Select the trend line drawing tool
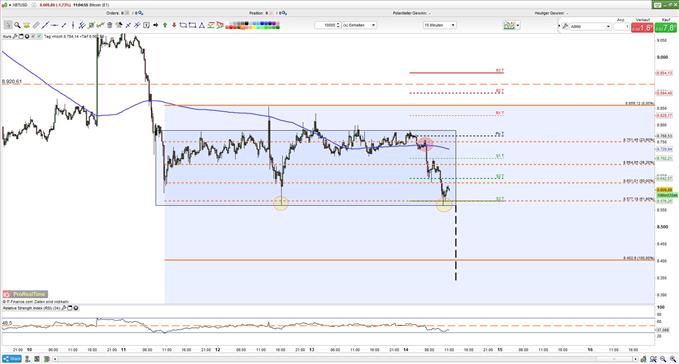Image resolution: width=679 pixels, height=364 pixels. 45,25
